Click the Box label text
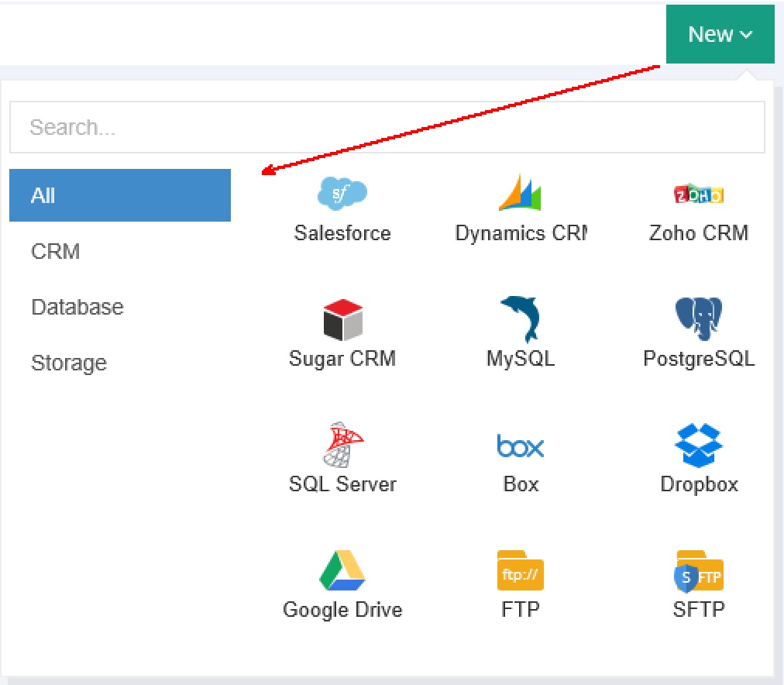 click(521, 484)
